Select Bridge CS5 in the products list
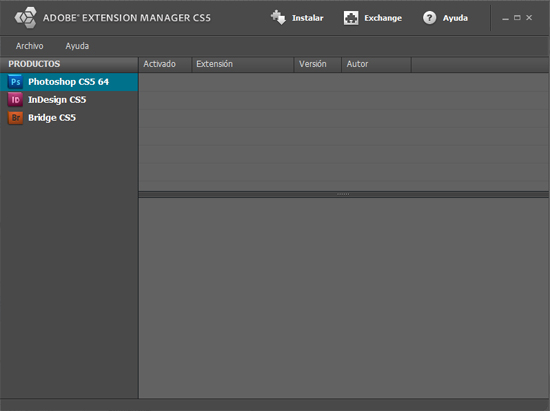This screenshot has width=550, height=411. 69,117
